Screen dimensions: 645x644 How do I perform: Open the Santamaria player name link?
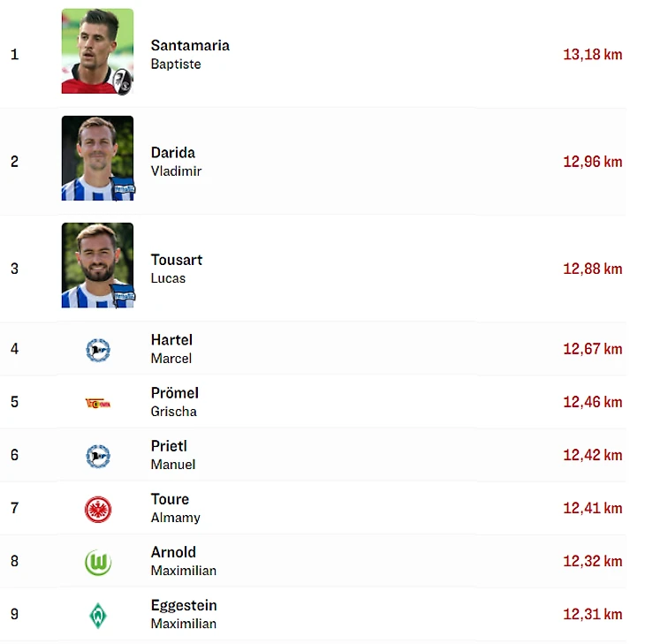(x=190, y=46)
